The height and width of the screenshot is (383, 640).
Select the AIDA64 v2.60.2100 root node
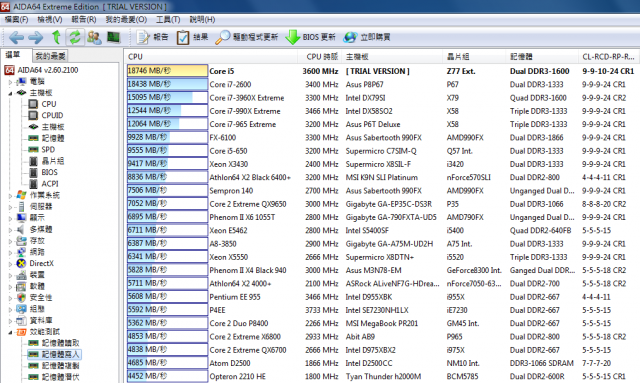point(42,70)
